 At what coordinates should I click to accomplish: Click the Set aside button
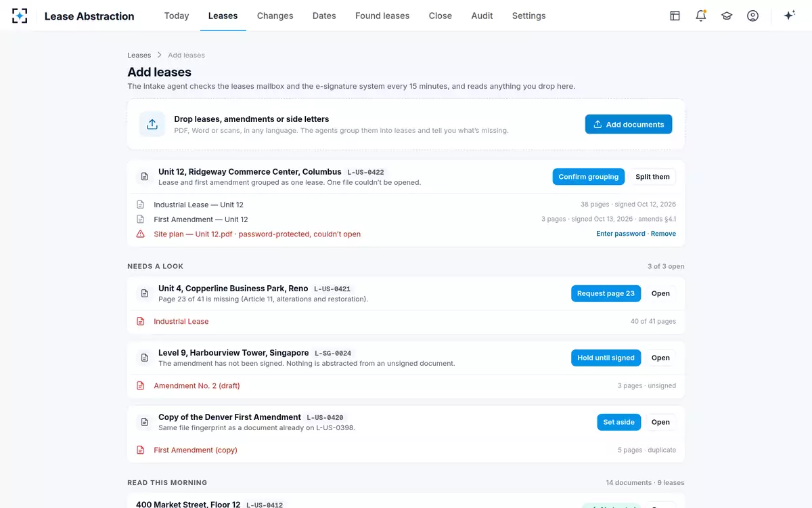618,422
